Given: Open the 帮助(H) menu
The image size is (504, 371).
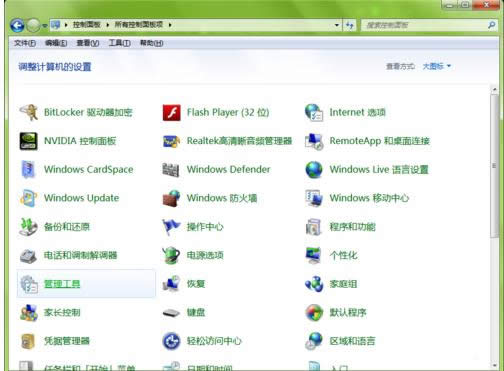Looking at the screenshot, I should [x=151, y=43].
